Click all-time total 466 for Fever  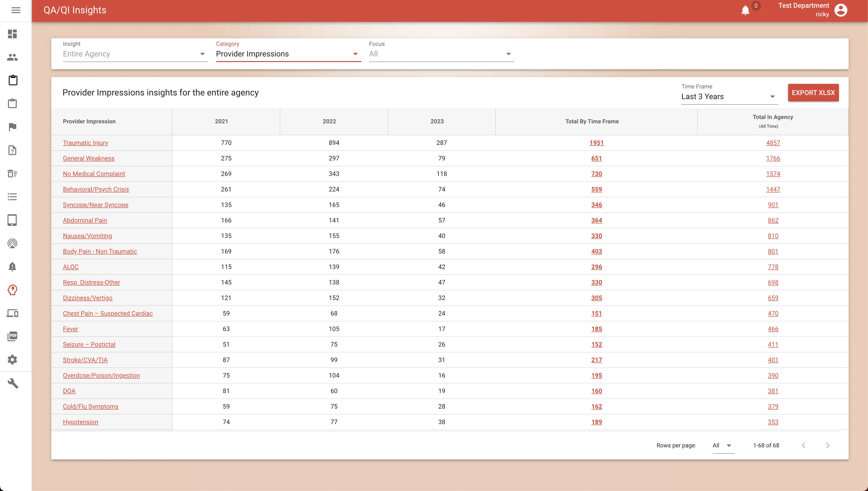click(x=773, y=329)
